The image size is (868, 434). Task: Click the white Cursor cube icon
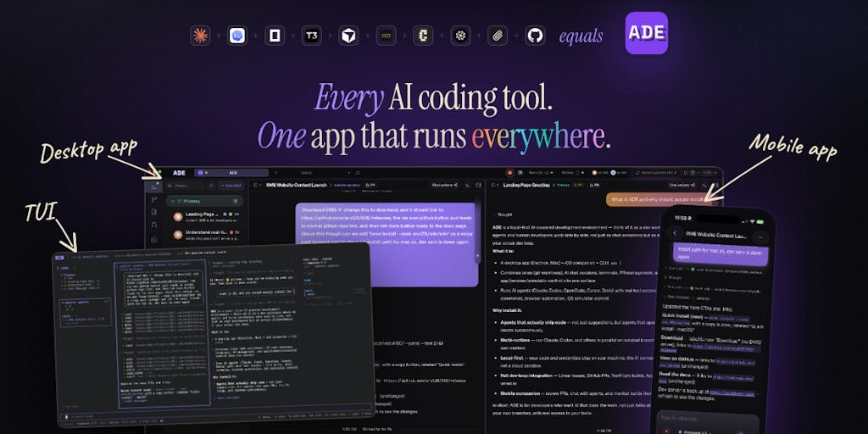[348, 36]
